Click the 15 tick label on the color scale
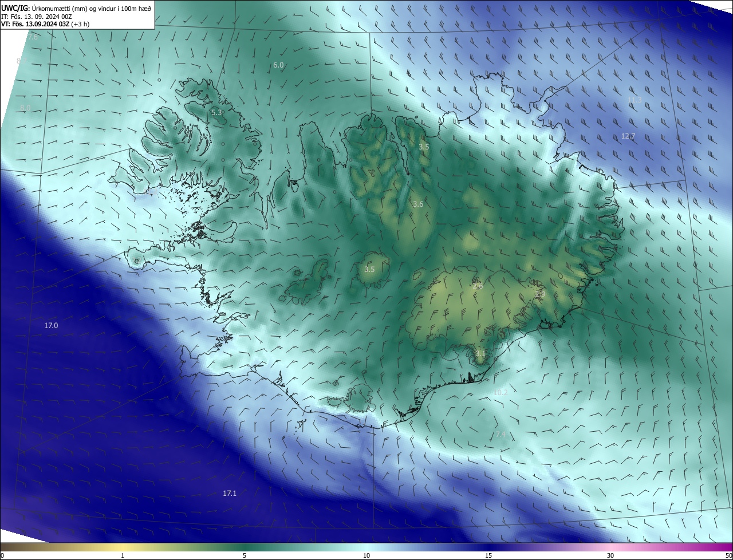Screen dimensions: 733x560 (x=488, y=555)
